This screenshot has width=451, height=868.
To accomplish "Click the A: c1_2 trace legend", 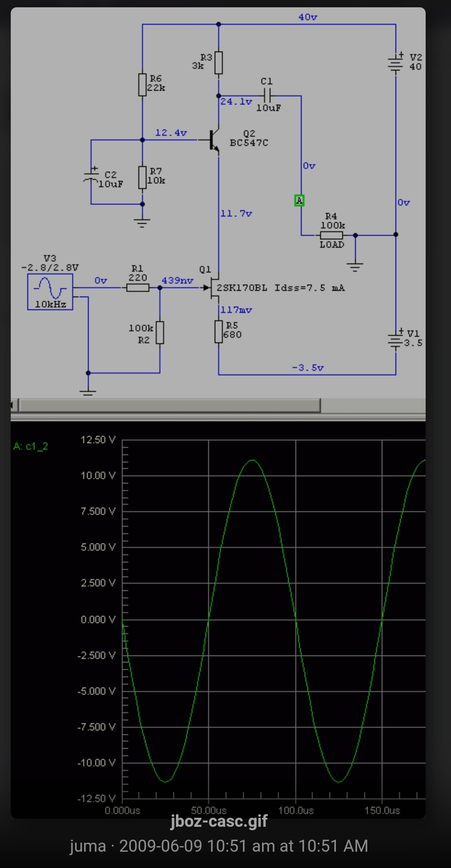I will click(30, 446).
